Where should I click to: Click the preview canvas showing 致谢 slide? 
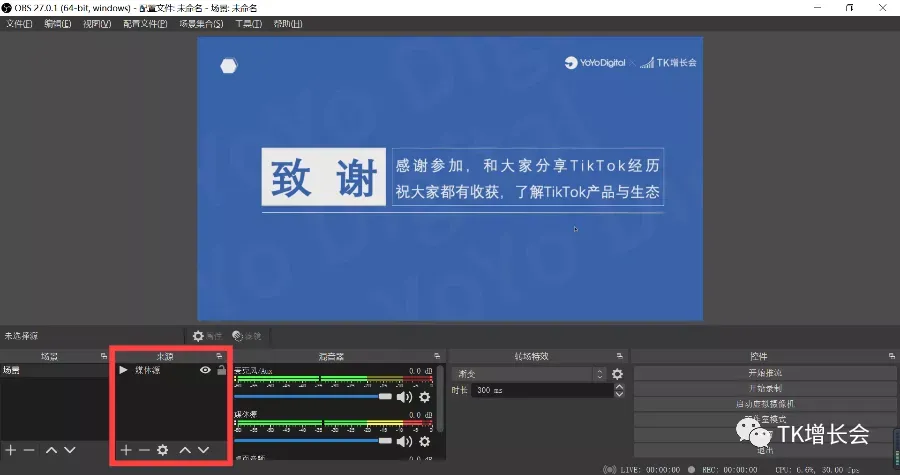(x=450, y=178)
